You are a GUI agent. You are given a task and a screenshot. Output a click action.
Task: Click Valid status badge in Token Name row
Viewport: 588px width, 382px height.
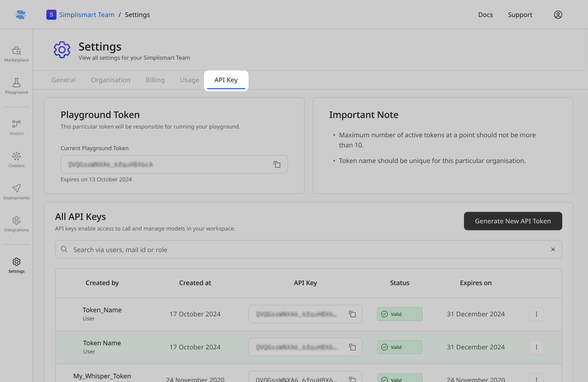(400, 347)
